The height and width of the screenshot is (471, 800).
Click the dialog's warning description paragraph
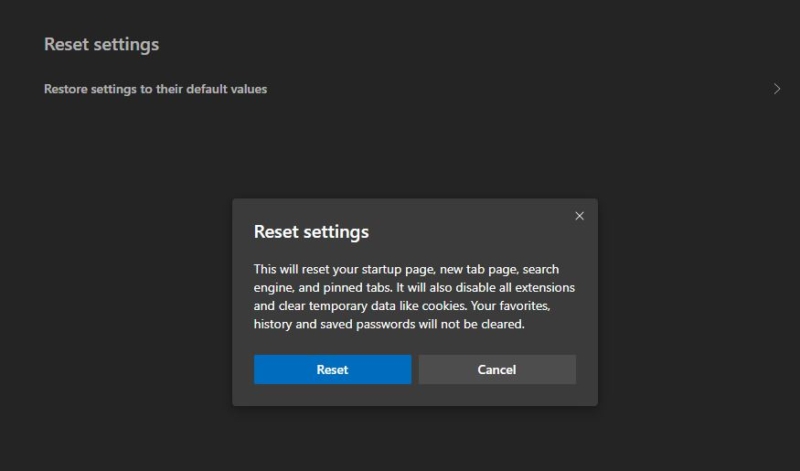(414, 296)
